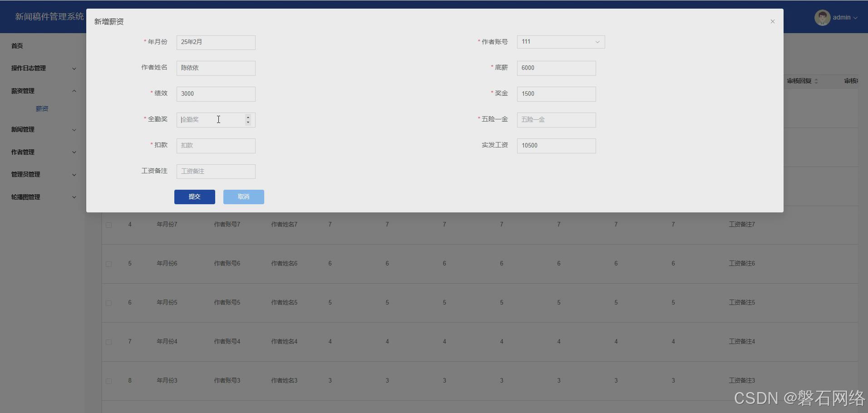Select the 薪资 submenu item
The height and width of the screenshot is (413, 868).
[x=42, y=109]
